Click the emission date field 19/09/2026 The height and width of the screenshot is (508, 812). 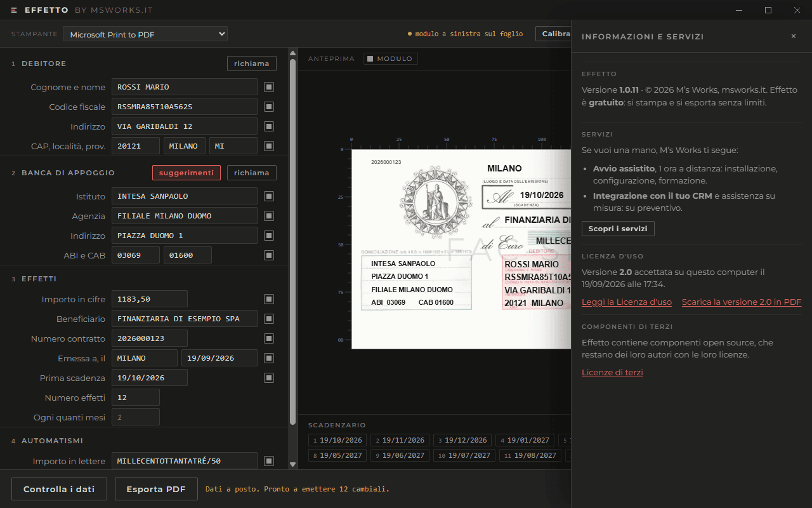tap(219, 358)
